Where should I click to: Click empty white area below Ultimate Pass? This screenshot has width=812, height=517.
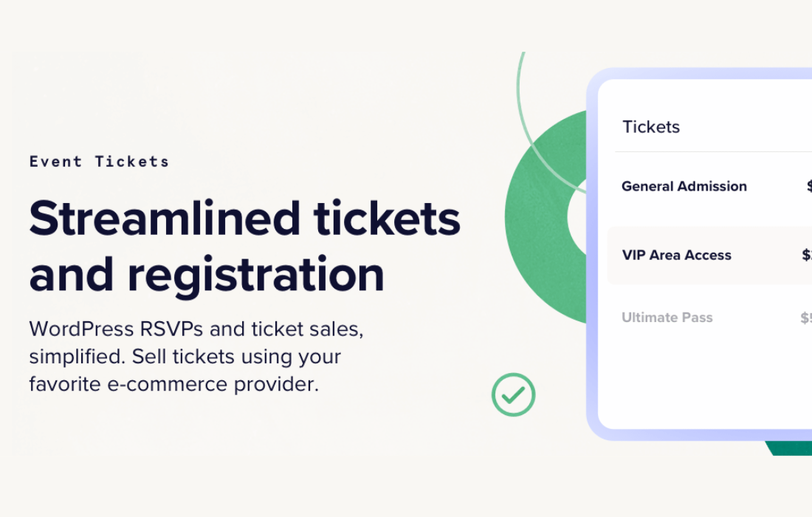click(x=704, y=378)
